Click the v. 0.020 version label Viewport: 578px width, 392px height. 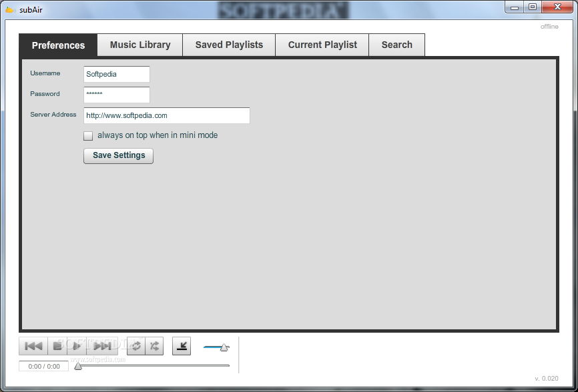[x=547, y=379]
